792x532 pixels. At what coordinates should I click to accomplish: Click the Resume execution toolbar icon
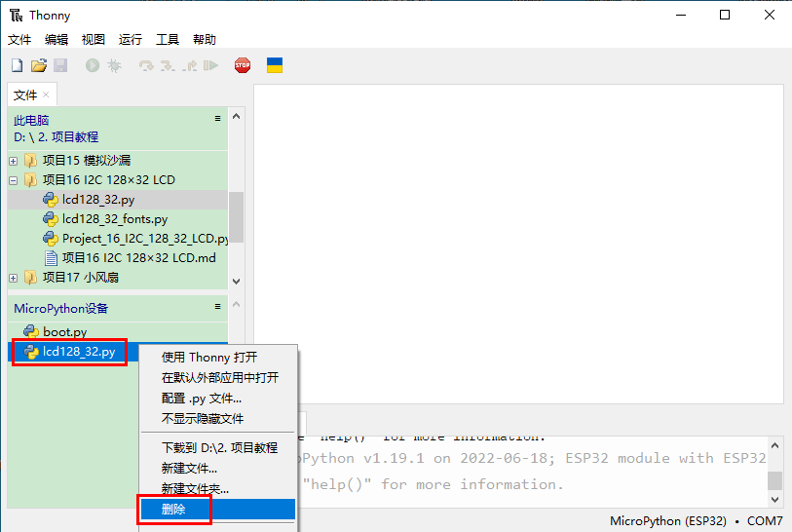(210, 65)
